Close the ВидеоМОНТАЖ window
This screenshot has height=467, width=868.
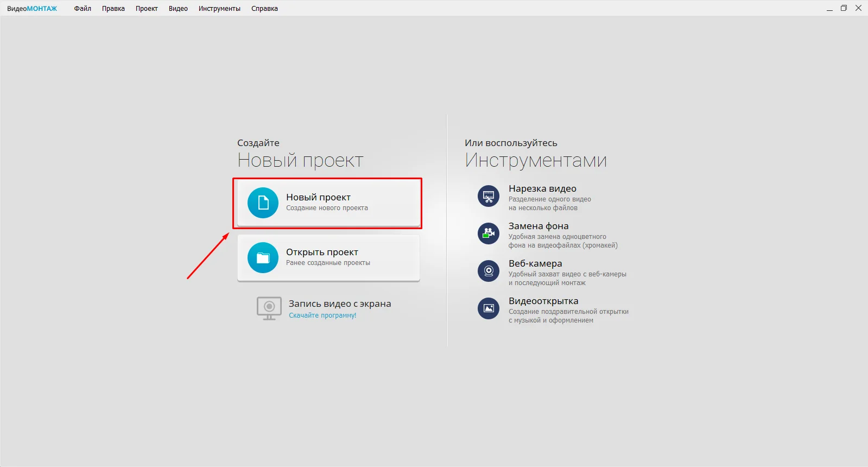(x=858, y=8)
